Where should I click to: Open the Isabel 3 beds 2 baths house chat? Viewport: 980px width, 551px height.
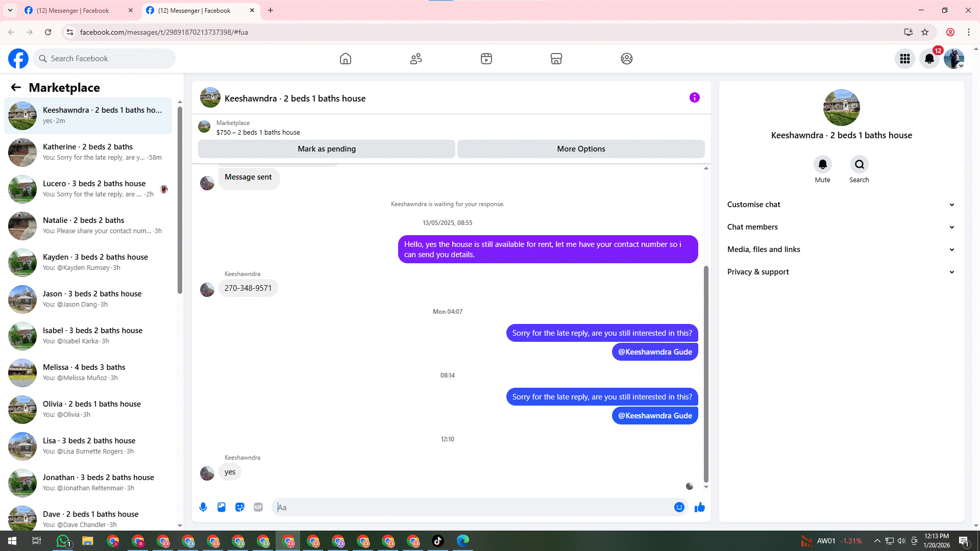[88, 336]
